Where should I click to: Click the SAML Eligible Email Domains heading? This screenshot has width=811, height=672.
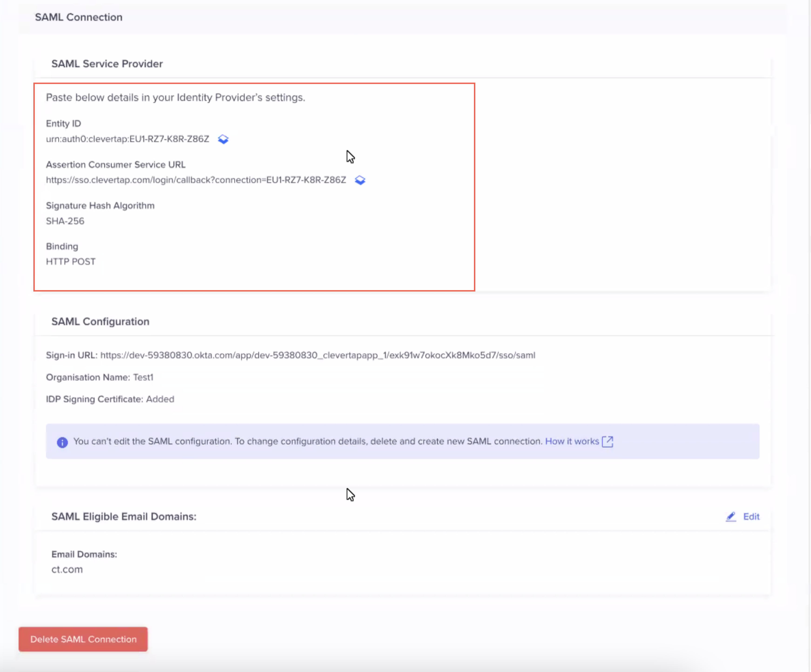(124, 517)
